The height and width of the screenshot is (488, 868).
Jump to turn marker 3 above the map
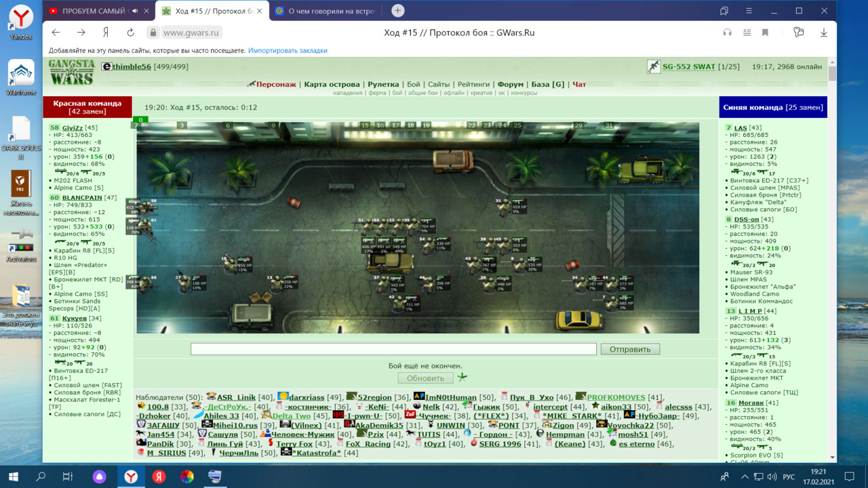pos(182,125)
